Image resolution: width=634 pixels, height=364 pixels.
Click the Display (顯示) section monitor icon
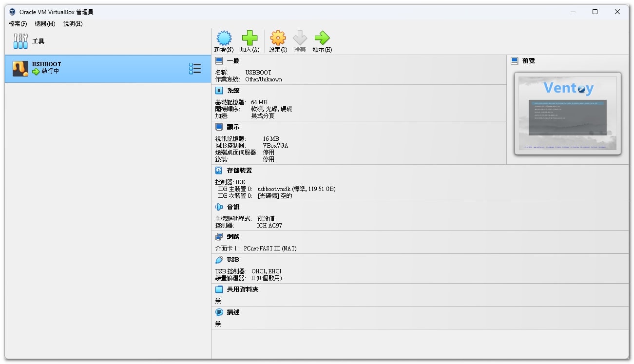pos(219,127)
